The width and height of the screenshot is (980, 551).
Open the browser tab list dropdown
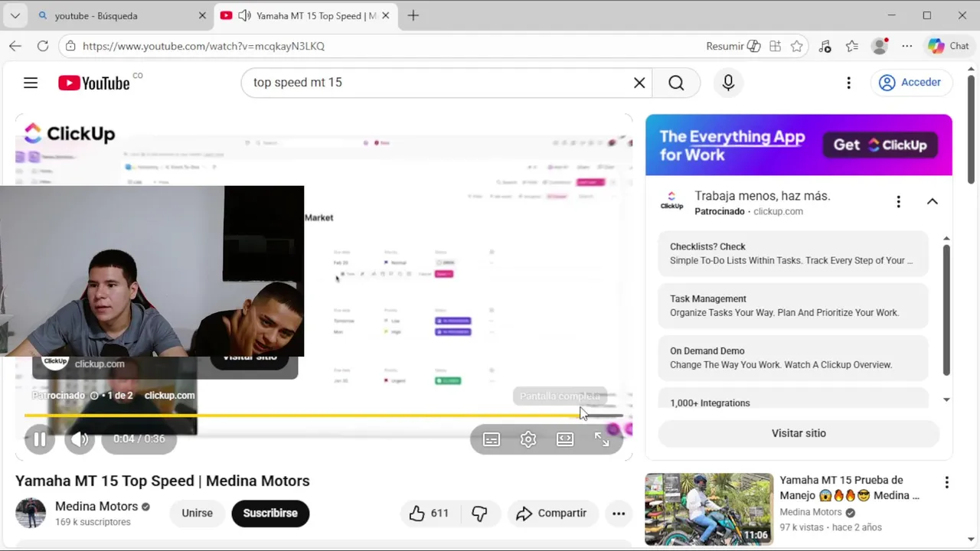point(15,15)
